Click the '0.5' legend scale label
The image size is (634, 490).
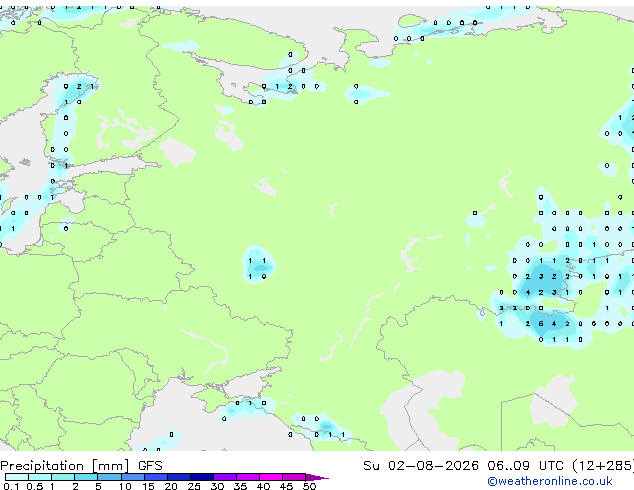coord(35,486)
